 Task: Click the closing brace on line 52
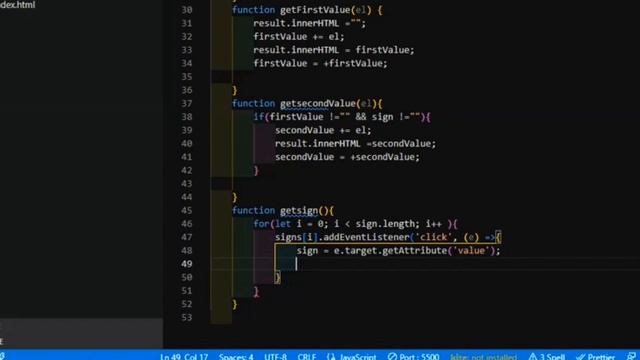point(235,304)
